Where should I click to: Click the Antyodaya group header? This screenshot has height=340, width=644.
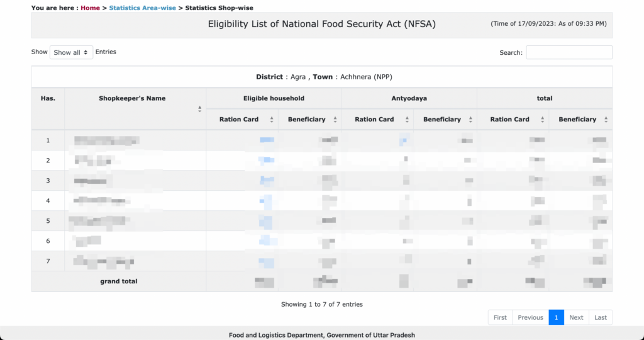(409, 98)
